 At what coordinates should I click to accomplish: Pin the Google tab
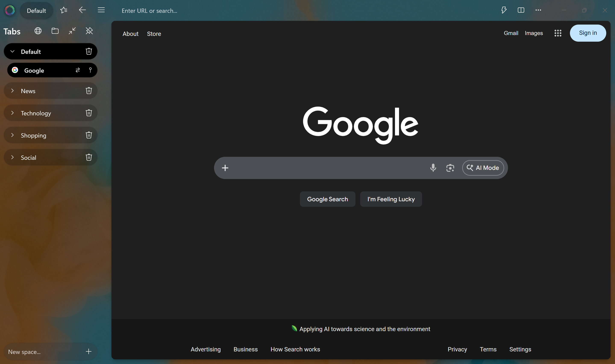tap(90, 70)
